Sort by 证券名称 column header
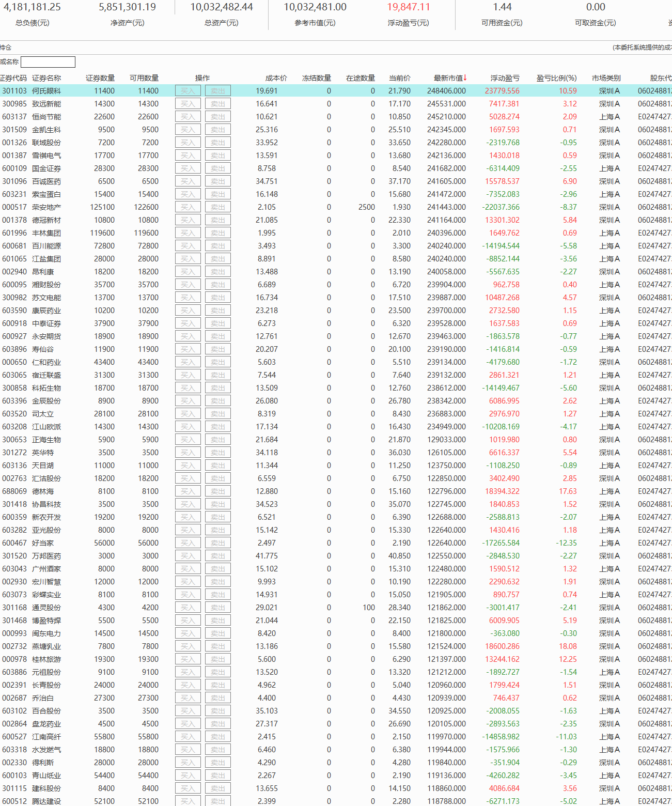This screenshot has height=806, width=672. [46, 78]
